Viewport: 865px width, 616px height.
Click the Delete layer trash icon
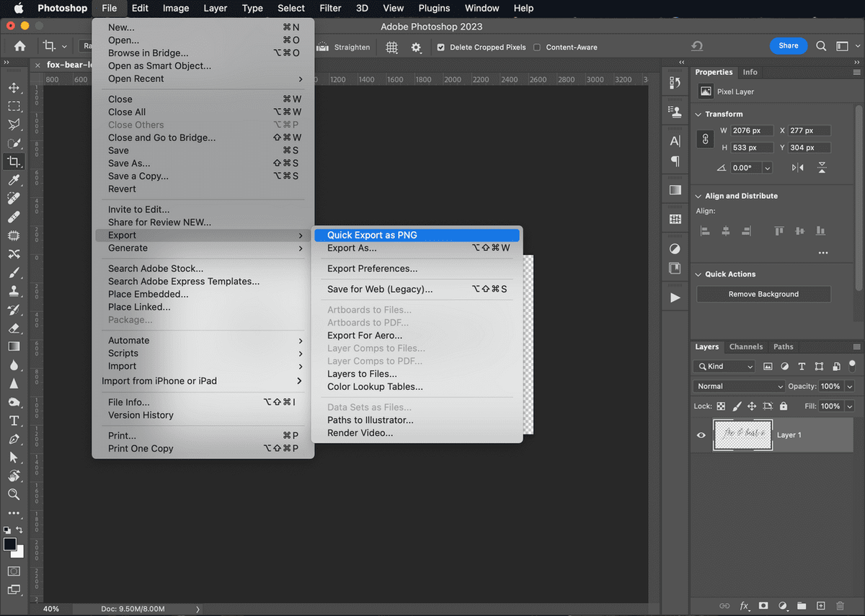[840, 606]
